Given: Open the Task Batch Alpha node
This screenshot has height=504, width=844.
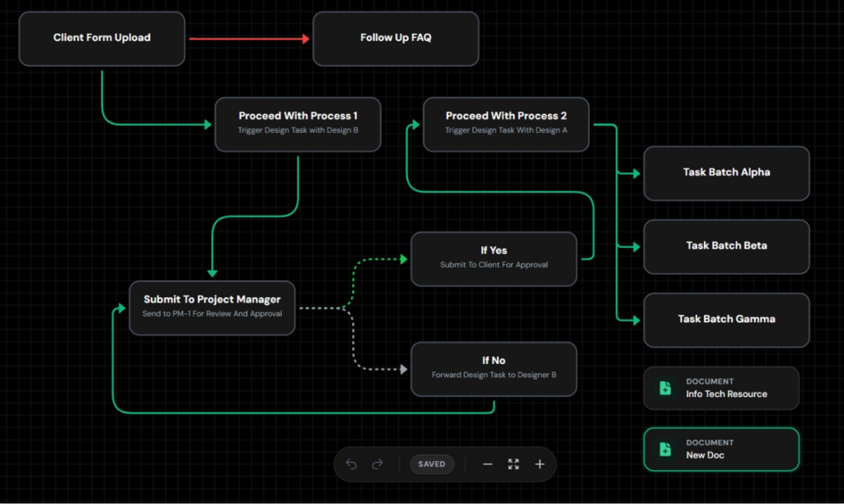Looking at the screenshot, I should 726,173.
